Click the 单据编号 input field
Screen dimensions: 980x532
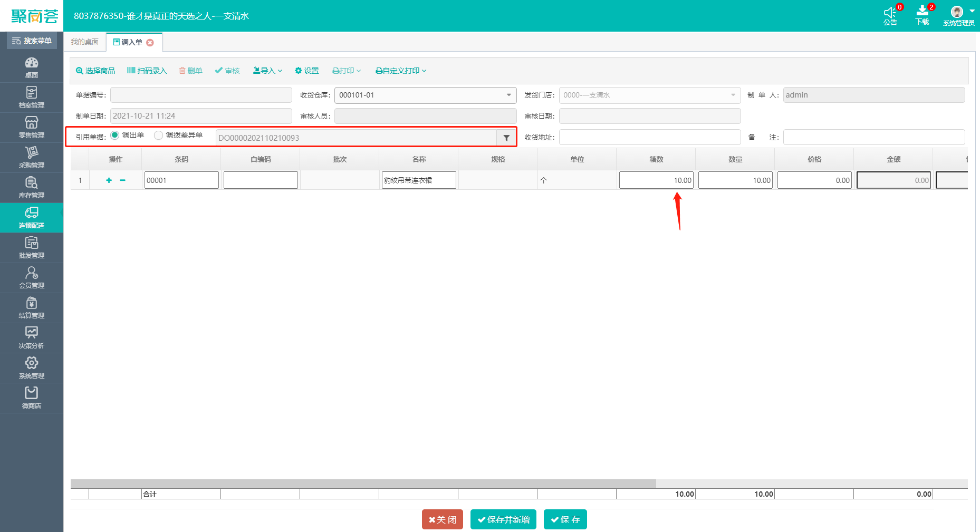[x=201, y=95]
